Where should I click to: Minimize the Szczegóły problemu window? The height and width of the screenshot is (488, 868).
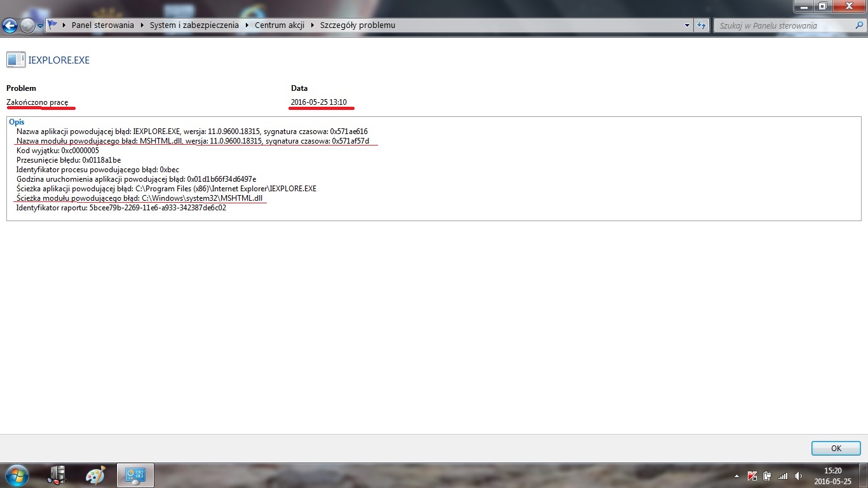(804, 6)
